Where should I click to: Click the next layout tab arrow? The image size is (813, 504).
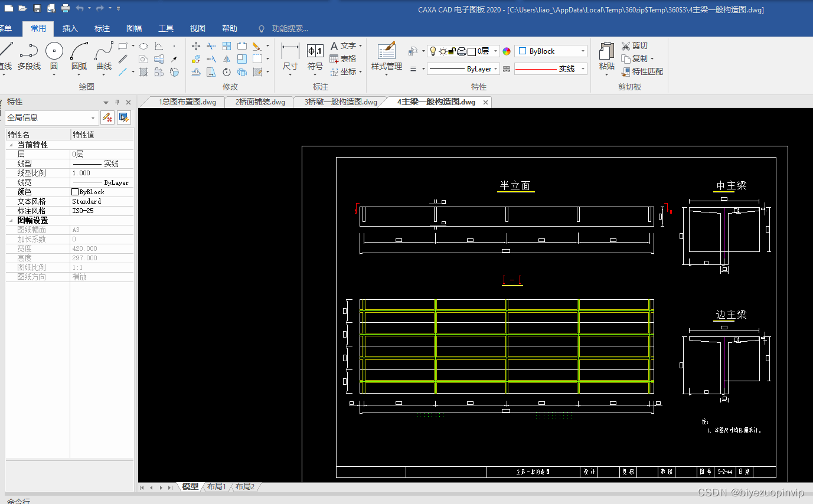pyautogui.click(x=161, y=487)
